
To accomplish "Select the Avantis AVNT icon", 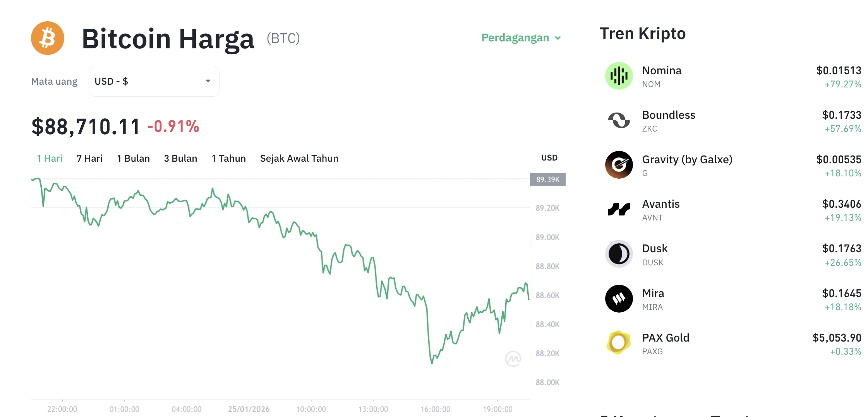I will pos(618,209).
